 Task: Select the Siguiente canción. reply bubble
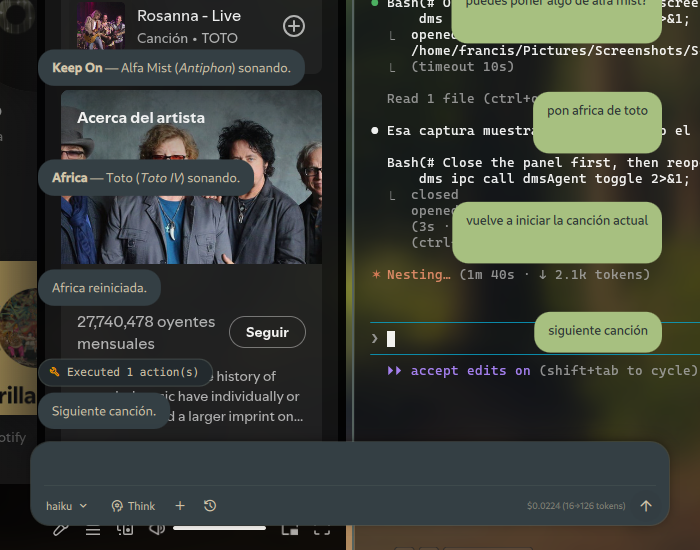pos(104,411)
